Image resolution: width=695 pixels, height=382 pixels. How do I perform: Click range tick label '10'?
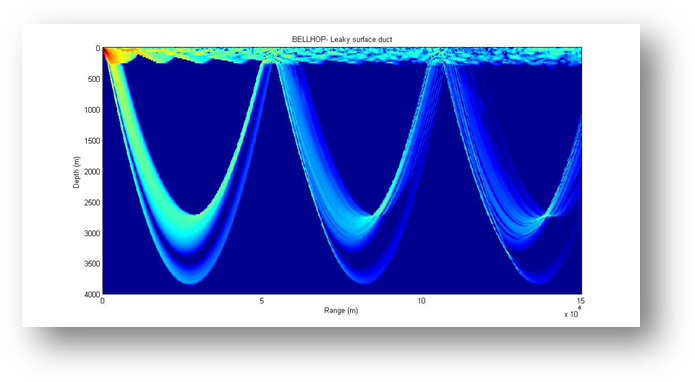click(421, 301)
